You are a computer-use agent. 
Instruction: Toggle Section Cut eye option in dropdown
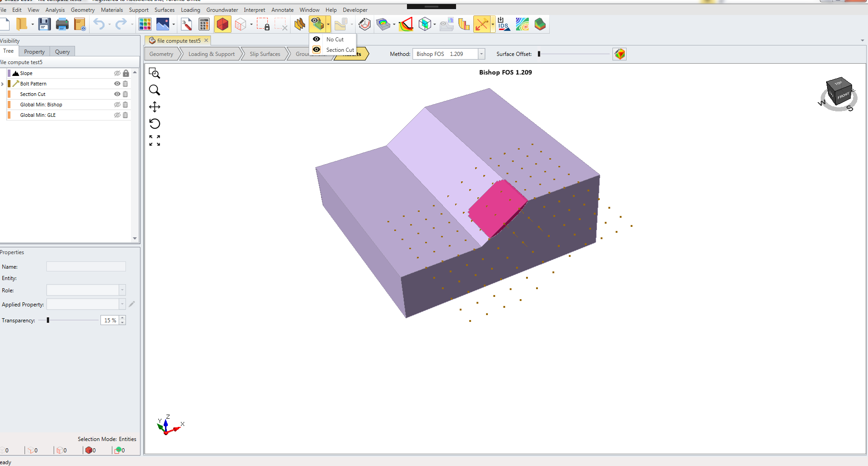316,50
